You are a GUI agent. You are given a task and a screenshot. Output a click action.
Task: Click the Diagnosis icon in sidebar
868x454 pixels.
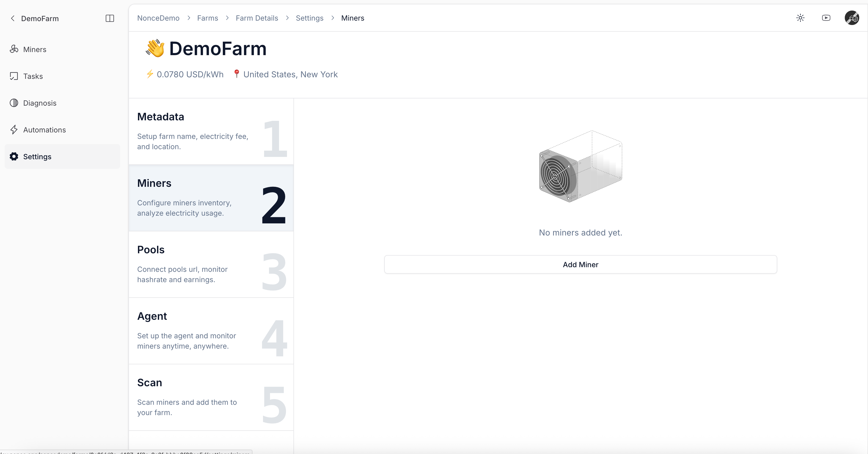(14, 103)
